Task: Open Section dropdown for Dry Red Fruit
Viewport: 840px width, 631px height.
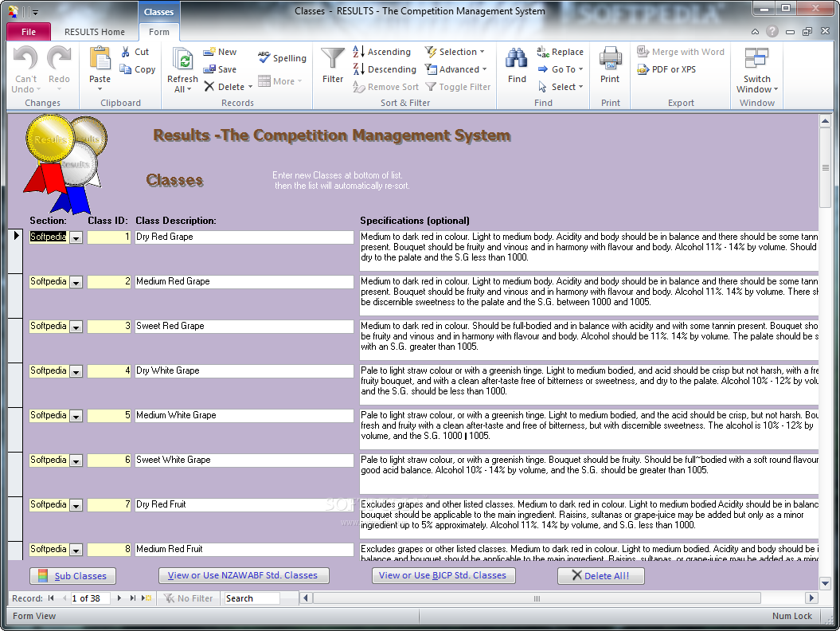Action: pos(76,506)
